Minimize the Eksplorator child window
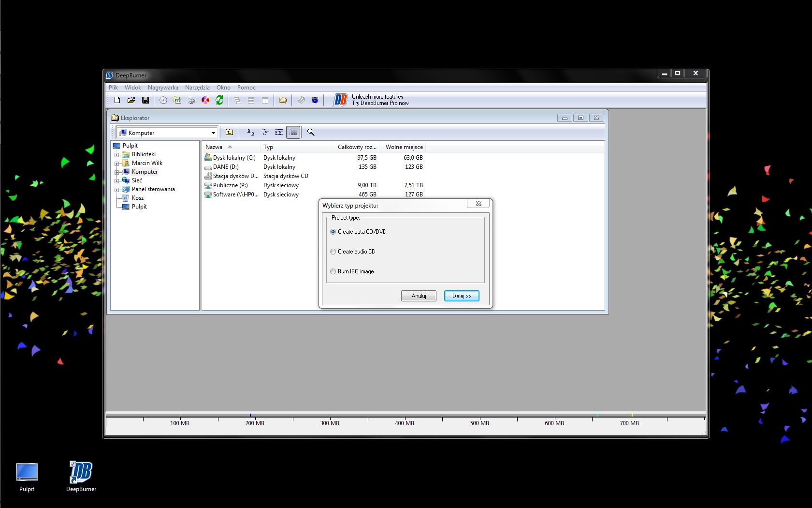 (x=564, y=118)
